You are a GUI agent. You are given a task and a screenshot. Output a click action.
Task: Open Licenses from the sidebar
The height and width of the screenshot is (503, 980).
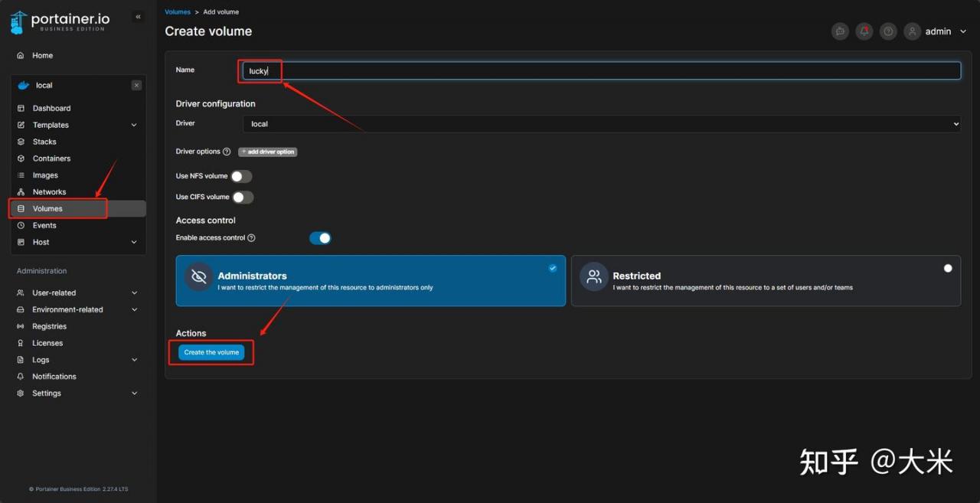47,344
